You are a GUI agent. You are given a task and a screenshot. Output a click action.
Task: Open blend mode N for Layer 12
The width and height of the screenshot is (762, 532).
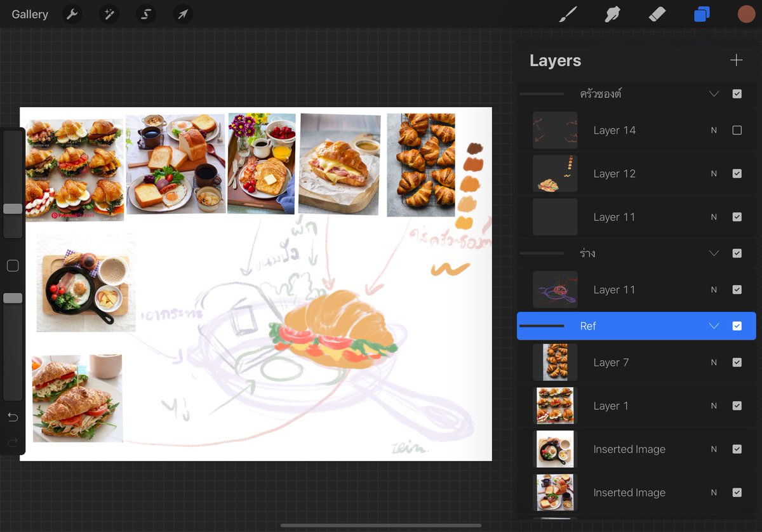[714, 173]
